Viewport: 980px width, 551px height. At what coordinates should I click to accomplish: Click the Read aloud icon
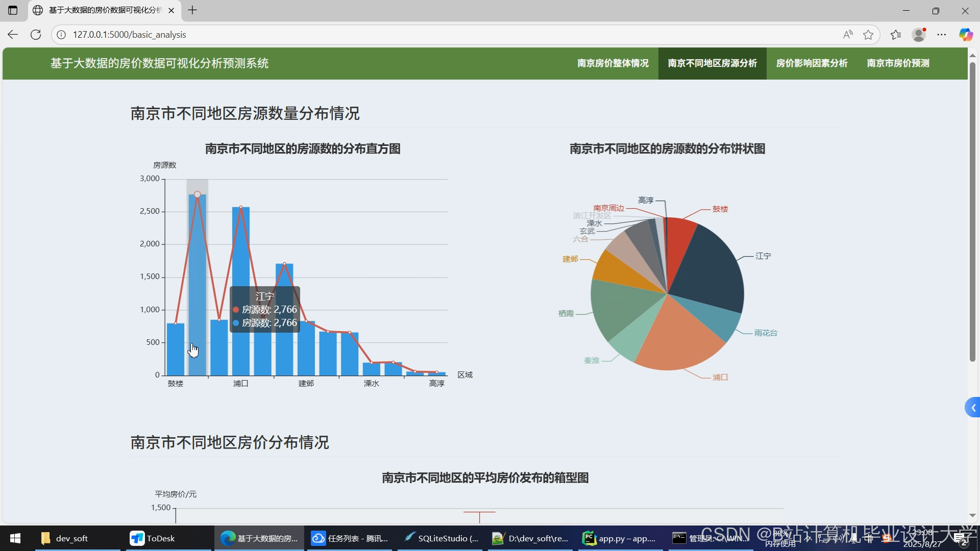click(x=848, y=35)
